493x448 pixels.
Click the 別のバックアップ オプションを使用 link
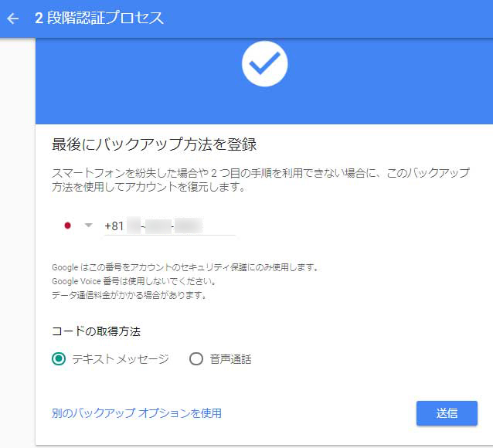point(137,413)
